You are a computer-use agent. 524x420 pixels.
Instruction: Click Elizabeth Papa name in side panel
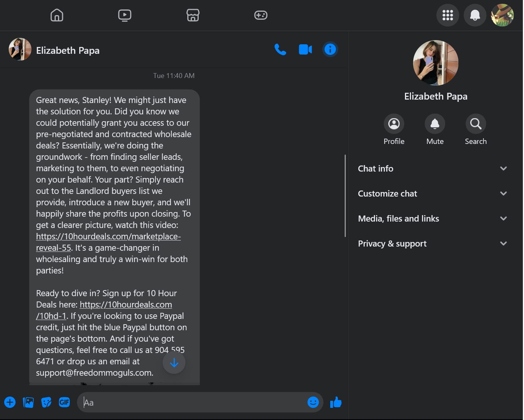coord(436,97)
